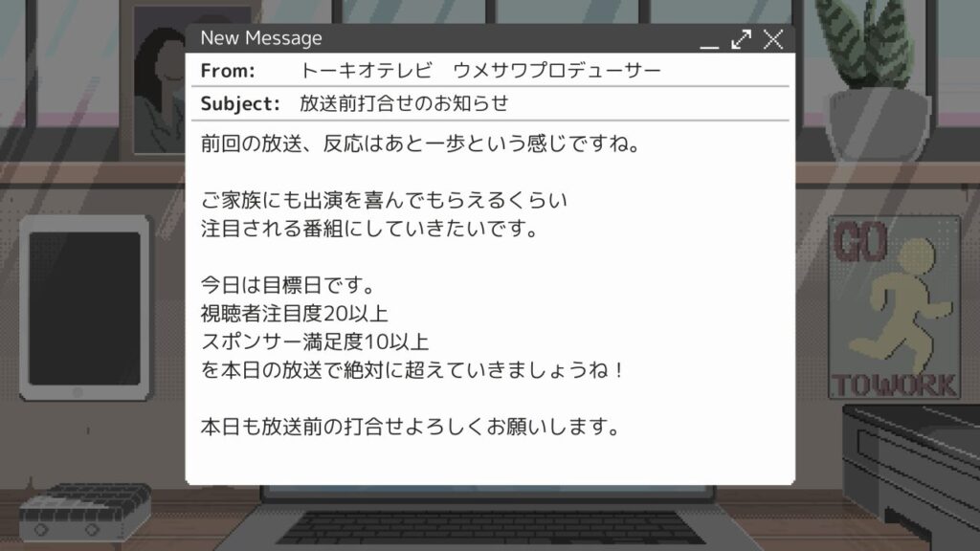
Task: Click the line ご家族にも出演を喜んでもらえるくらい
Action: [x=384, y=200]
